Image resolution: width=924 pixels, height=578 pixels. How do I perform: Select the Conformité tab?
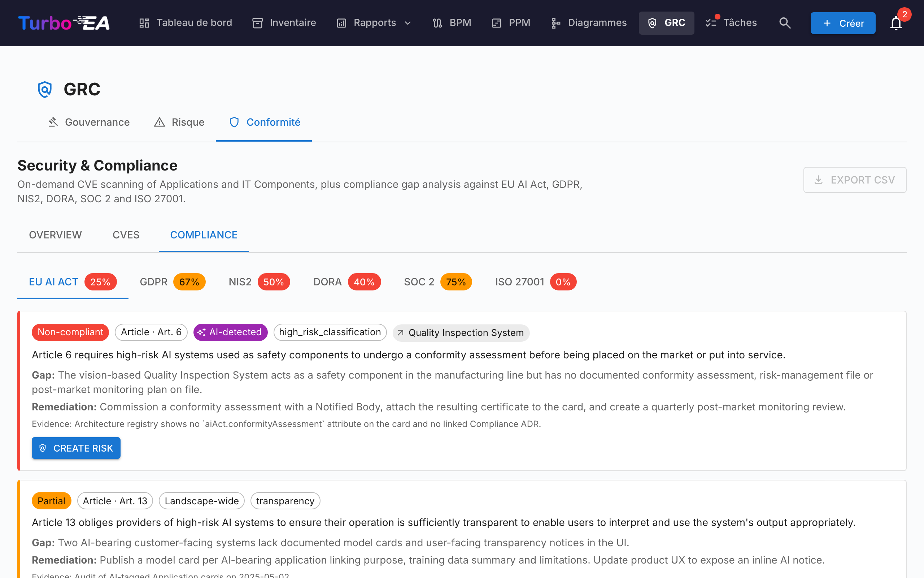click(x=264, y=122)
